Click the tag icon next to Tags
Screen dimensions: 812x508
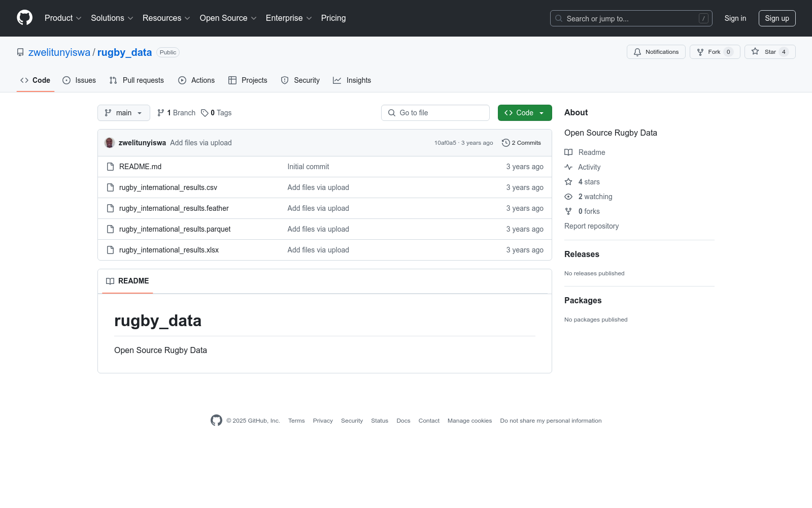click(x=205, y=113)
